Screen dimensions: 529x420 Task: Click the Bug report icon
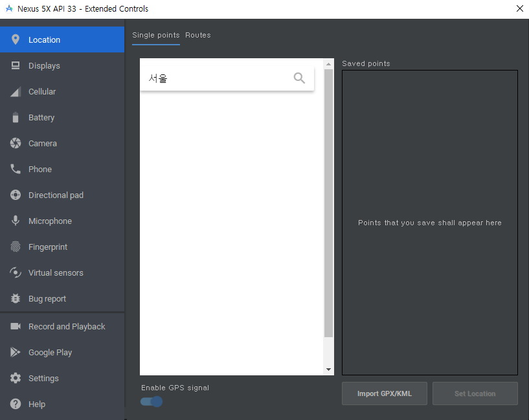pos(15,298)
